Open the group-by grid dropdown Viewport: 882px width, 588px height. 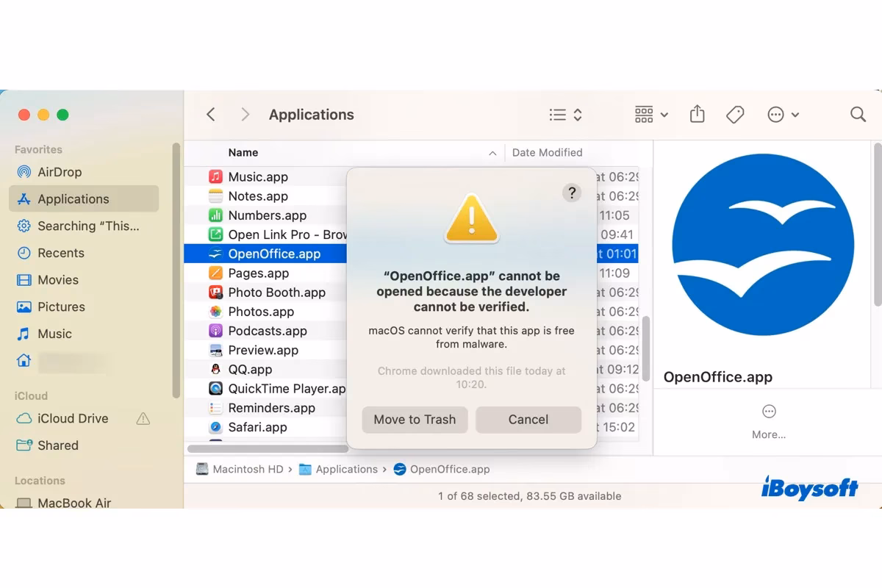[651, 115]
